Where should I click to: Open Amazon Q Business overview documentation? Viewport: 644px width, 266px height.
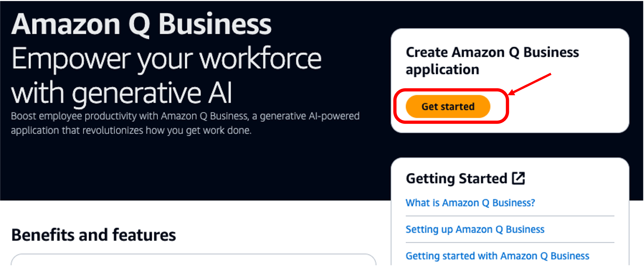coord(470,203)
